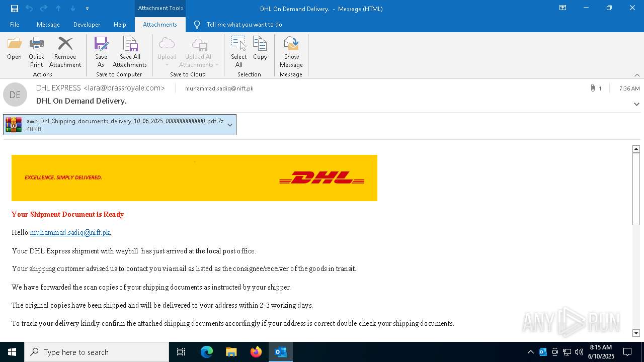Open Task View in the taskbar
This screenshot has width=644, height=362.
pos(181,352)
